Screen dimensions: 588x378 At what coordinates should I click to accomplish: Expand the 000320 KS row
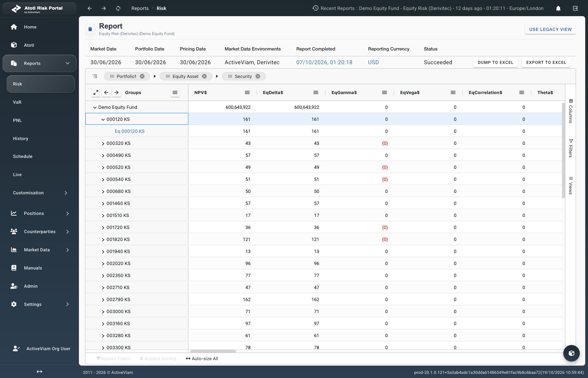tap(103, 144)
